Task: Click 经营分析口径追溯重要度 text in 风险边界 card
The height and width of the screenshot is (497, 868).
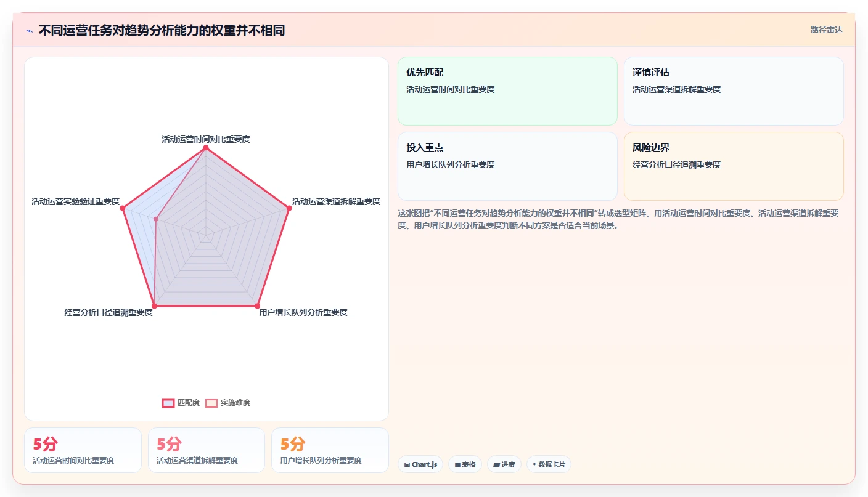Action: 676,164
